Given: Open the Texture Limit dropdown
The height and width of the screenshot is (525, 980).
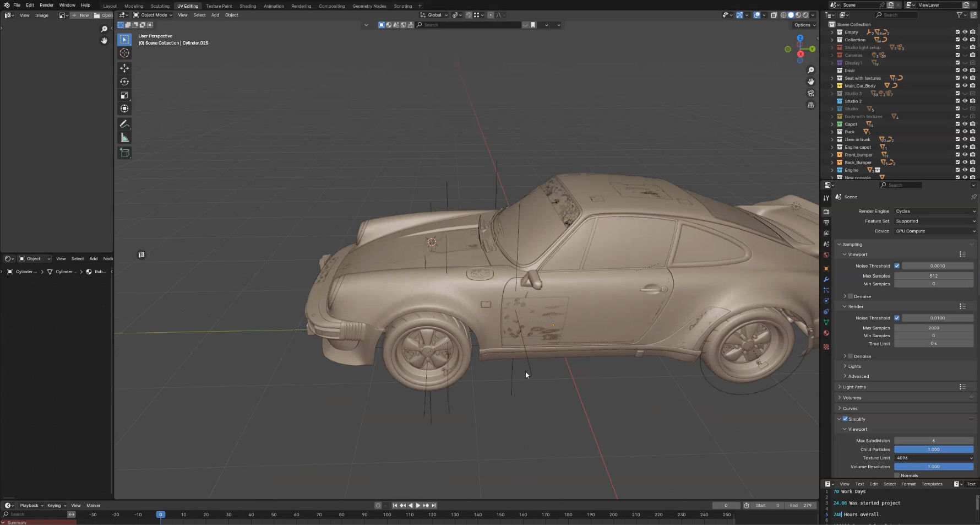Looking at the screenshot, I should [x=933, y=458].
